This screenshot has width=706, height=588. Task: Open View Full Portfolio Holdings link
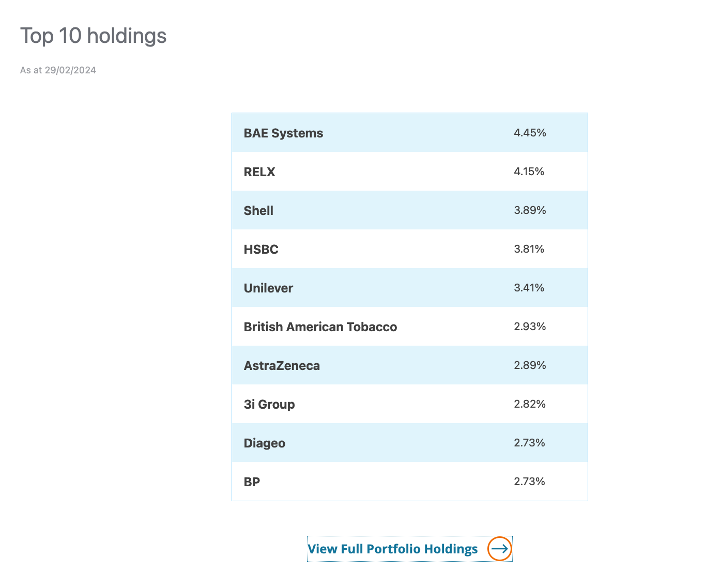[x=393, y=549]
